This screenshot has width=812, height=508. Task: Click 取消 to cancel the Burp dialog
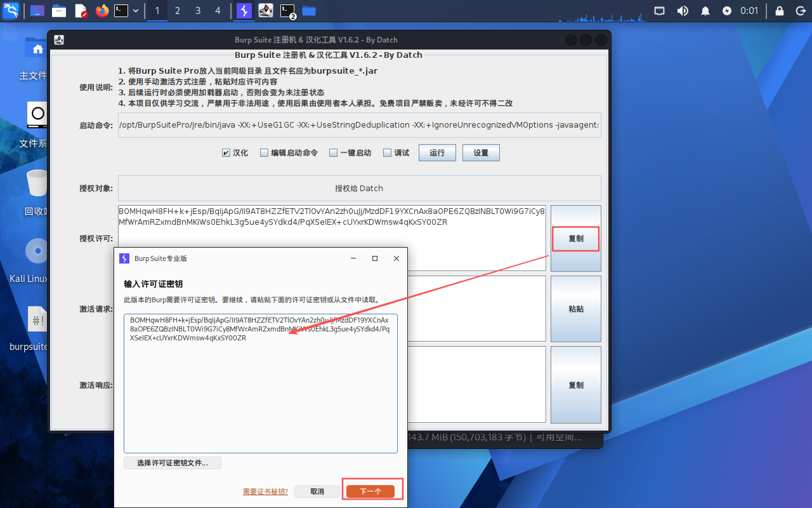317,491
